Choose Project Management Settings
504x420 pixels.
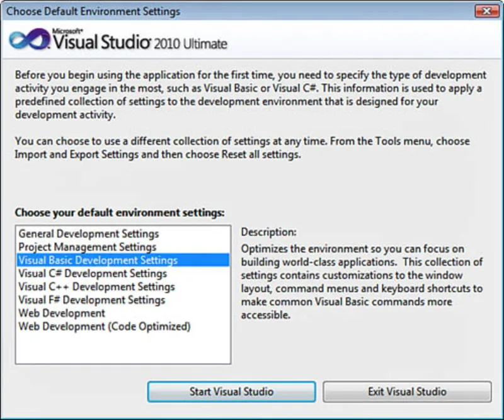pyautogui.click(x=123, y=247)
